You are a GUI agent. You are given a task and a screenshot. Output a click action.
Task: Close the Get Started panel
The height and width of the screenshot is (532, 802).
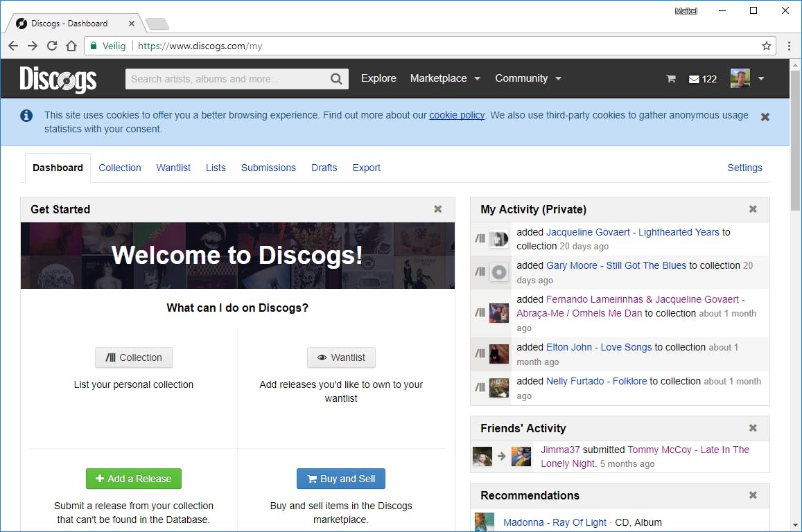(x=438, y=209)
